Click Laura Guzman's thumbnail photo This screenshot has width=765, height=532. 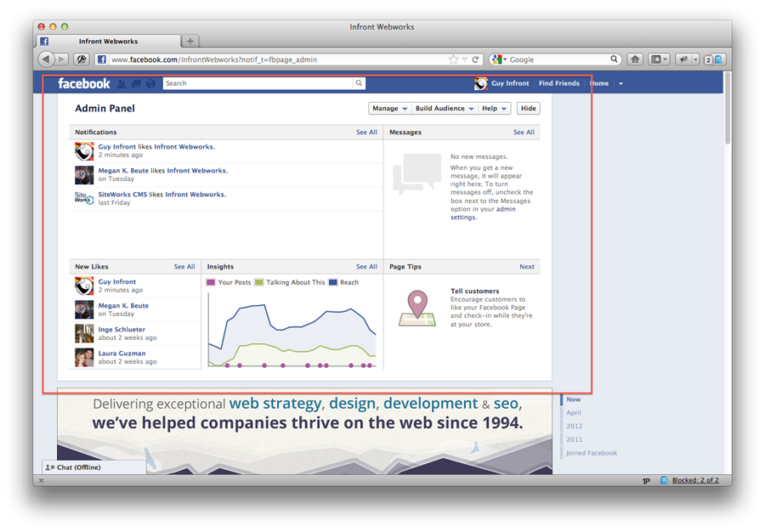(84, 358)
